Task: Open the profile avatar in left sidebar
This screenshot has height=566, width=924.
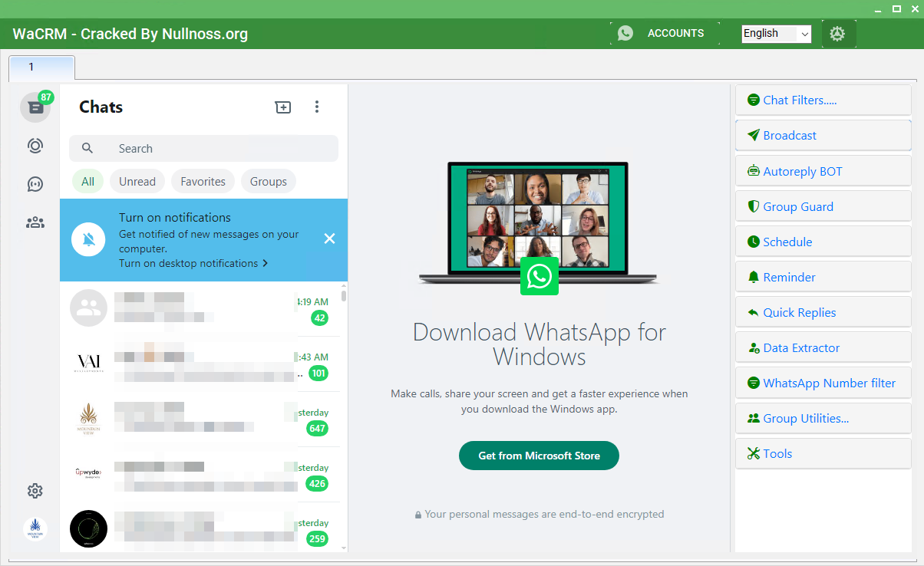Action: click(35, 529)
